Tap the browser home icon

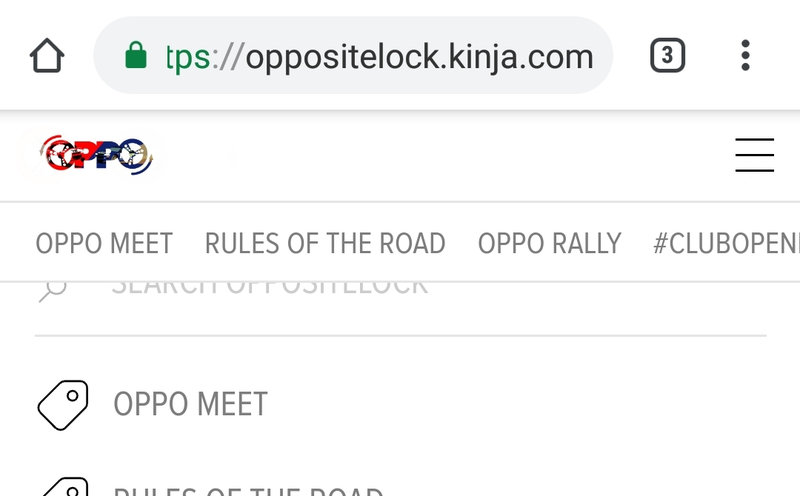47,55
